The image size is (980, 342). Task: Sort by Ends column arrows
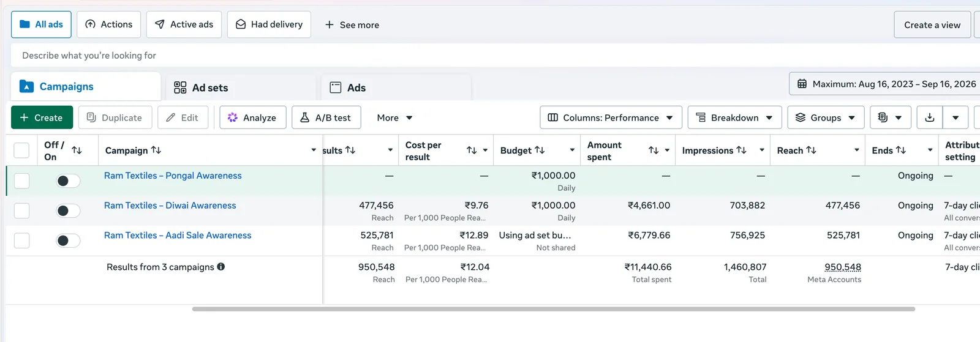(x=900, y=150)
